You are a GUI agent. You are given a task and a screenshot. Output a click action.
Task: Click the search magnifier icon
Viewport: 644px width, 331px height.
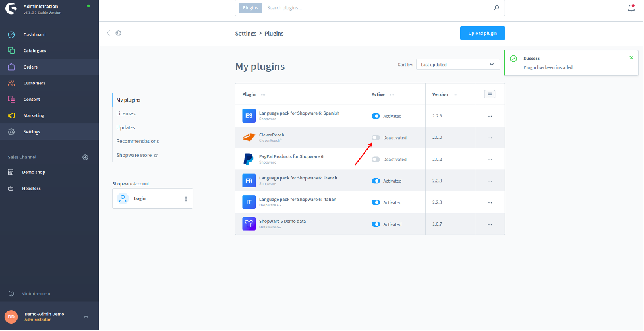[496, 8]
